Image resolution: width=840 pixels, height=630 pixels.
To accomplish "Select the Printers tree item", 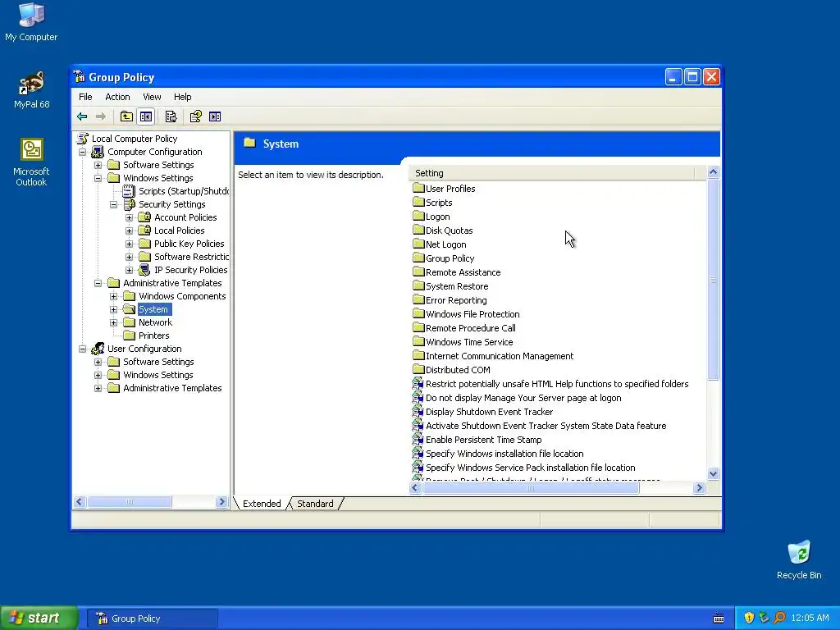I will (x=153, y=336).
